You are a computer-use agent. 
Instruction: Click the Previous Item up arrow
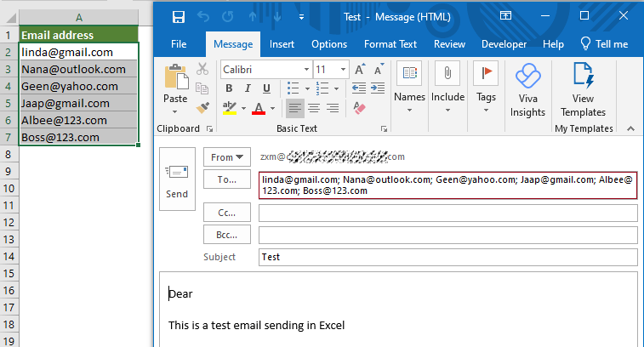[x=253, y=17]
